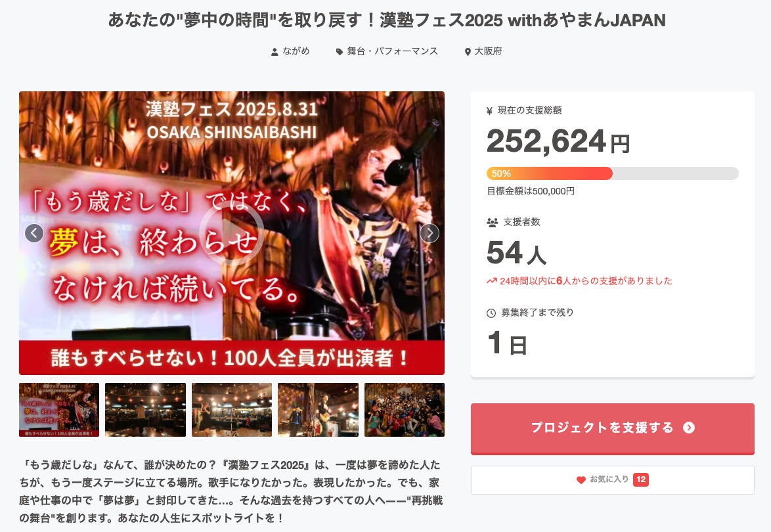Image resolution: width=771 pixels, height=532 pixels.
Task: Click the heart favorite icon
Action: pos(581,479)
